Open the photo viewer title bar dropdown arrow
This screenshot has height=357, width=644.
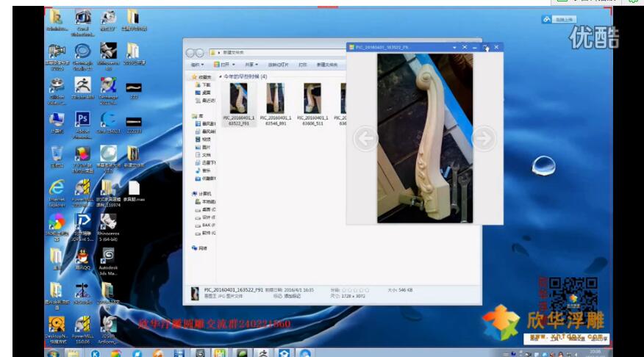click(454, 48)
